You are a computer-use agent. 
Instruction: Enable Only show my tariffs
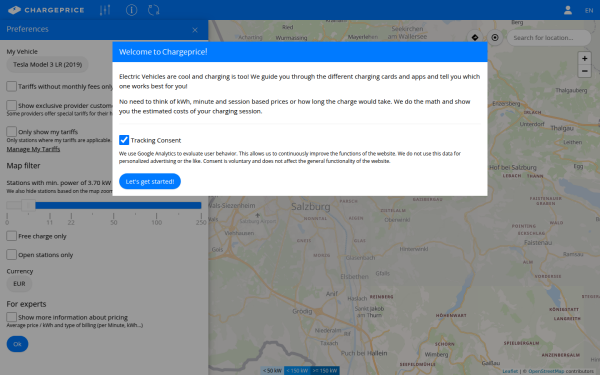click(x=11, y=132)
